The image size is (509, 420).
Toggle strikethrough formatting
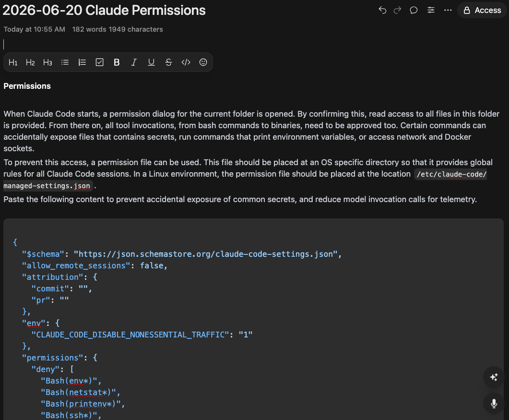tap(168, 62)
